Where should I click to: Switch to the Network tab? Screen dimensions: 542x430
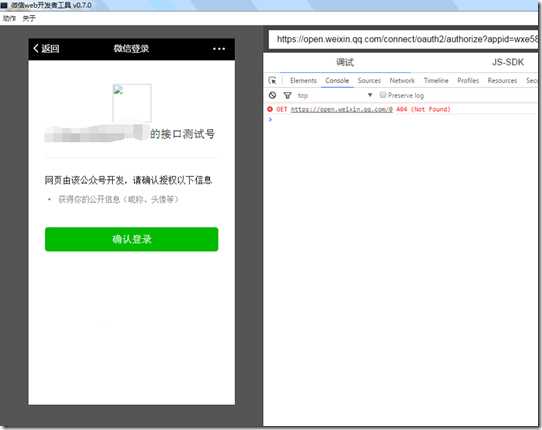pos(402,81)
